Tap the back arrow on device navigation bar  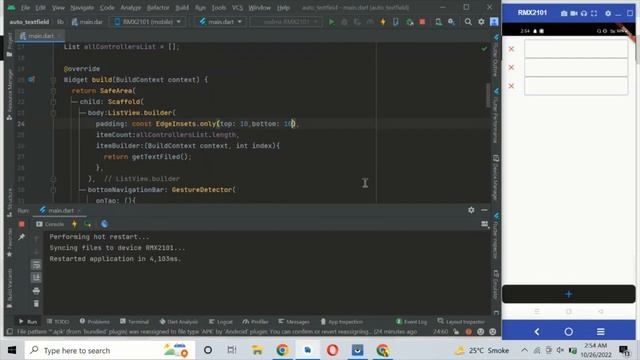point(537,332)
